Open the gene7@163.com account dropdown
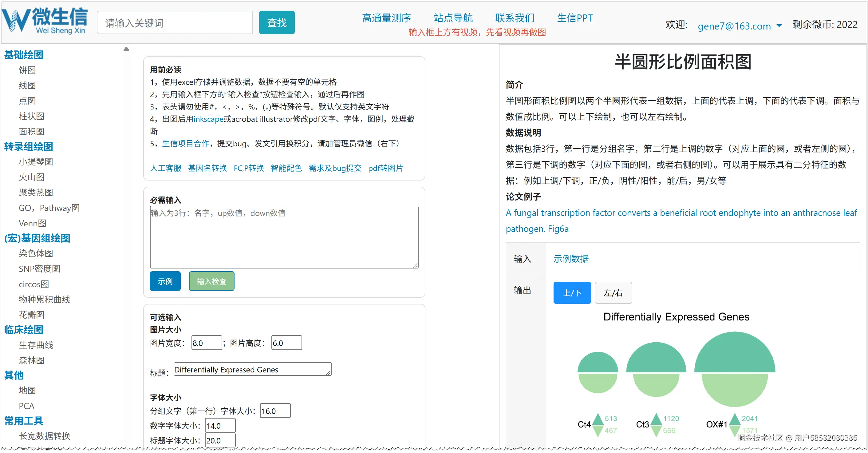 739,26
